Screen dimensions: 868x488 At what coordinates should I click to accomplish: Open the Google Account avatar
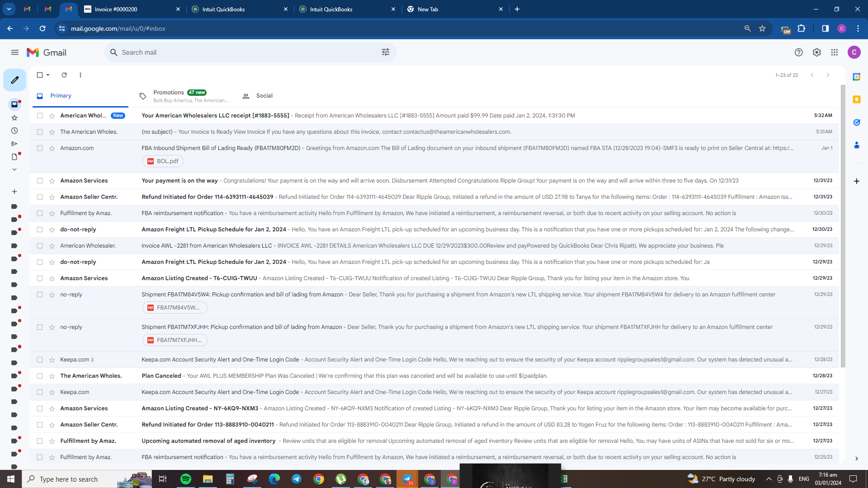(854, 52)
